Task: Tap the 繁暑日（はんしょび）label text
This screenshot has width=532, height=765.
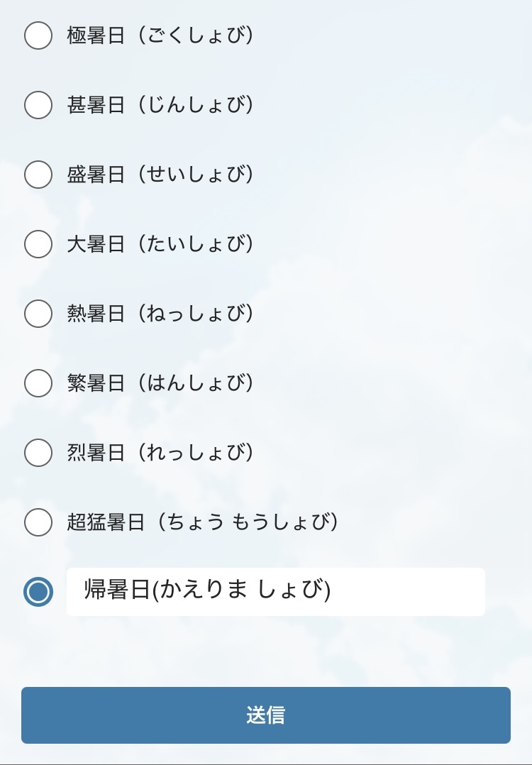Action: point(160,383)
